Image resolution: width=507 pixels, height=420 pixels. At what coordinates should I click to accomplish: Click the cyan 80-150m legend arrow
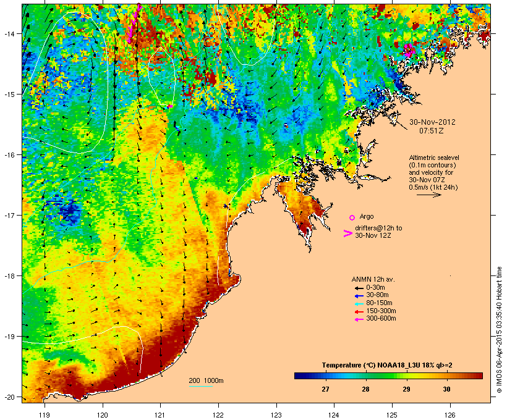click(359, 304)
